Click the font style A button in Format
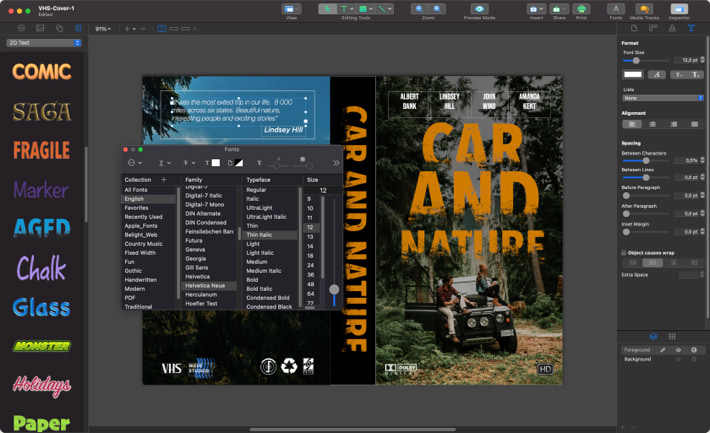 (657, 74)
